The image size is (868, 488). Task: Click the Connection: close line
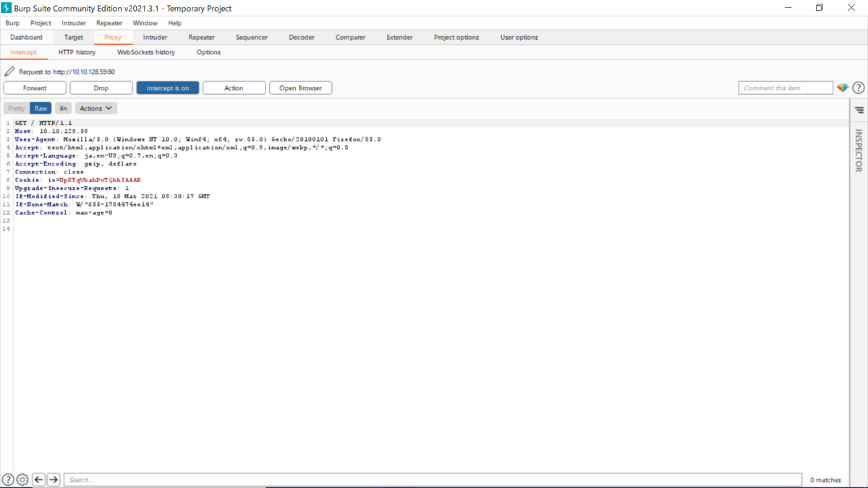click(49, 172)
